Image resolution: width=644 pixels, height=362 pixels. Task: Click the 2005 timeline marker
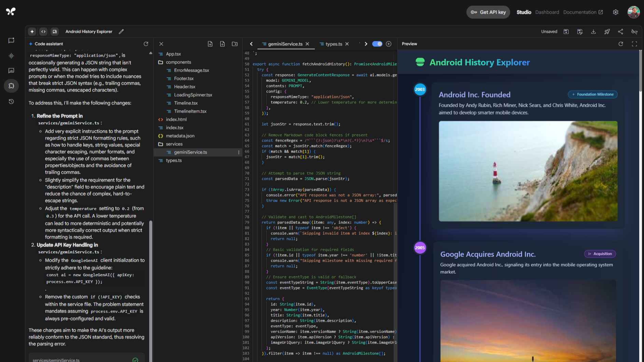[420, 248]
